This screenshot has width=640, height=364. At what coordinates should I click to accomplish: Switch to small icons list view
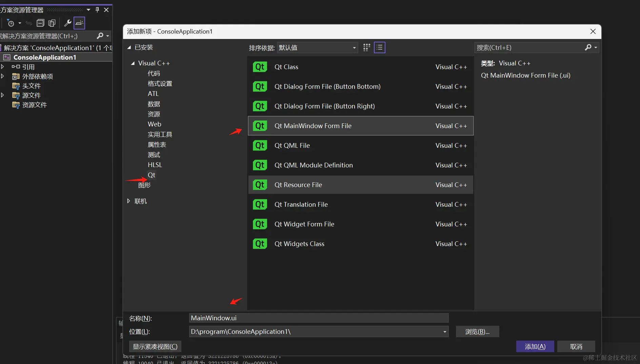pos(379,47)
